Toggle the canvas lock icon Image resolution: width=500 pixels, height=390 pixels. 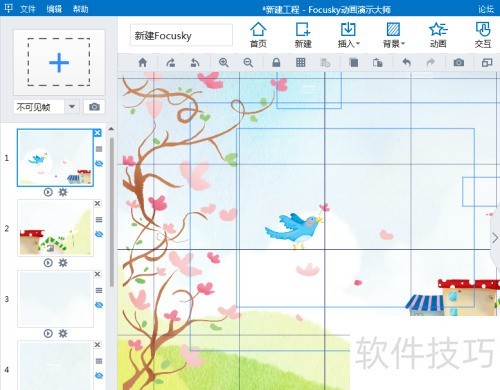276,62
